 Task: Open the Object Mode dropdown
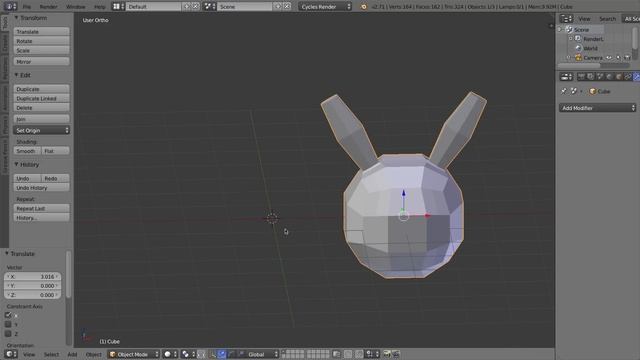133,354
